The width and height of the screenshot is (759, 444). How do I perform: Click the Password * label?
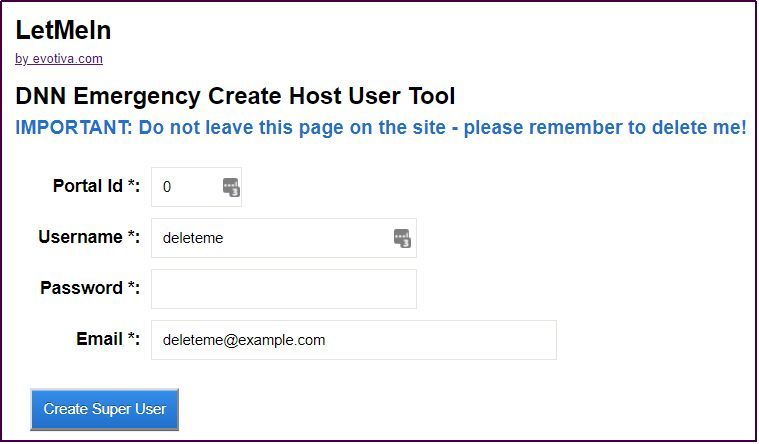(90, 288)
